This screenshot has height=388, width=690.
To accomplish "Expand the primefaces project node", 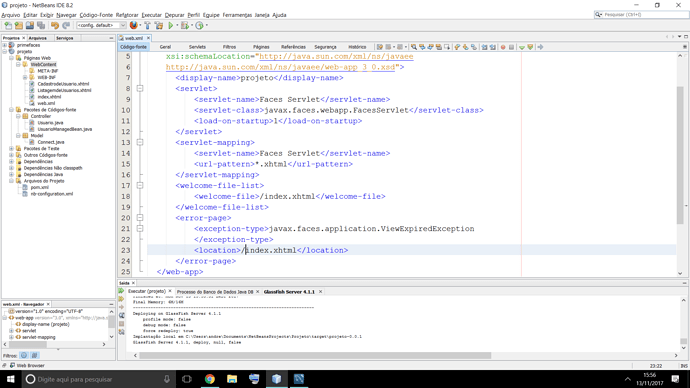I will pos(5,45).
